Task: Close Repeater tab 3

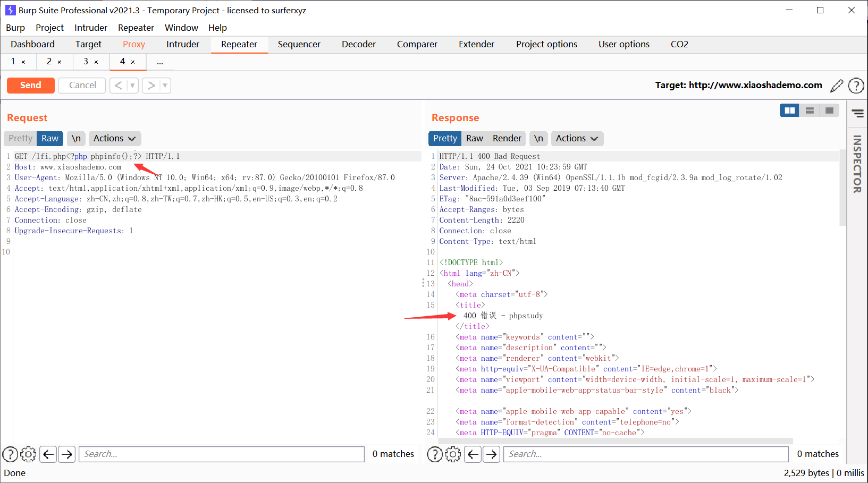Action: click(96, 62)
